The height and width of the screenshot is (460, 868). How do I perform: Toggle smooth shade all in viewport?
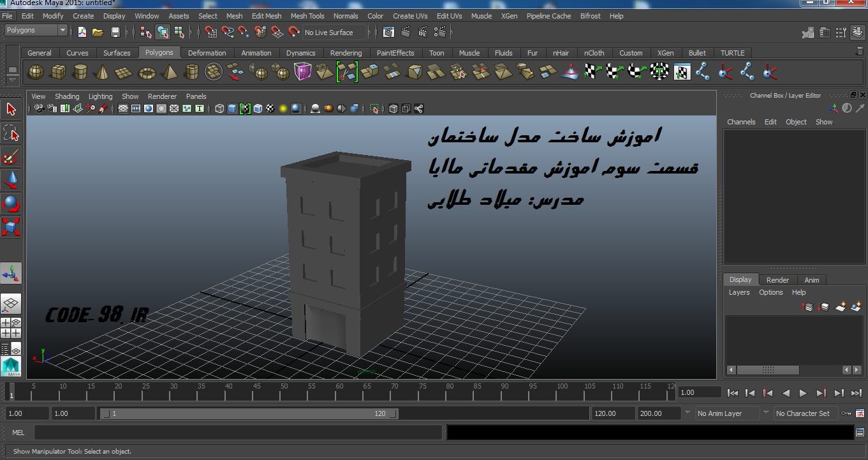[232, 108]
